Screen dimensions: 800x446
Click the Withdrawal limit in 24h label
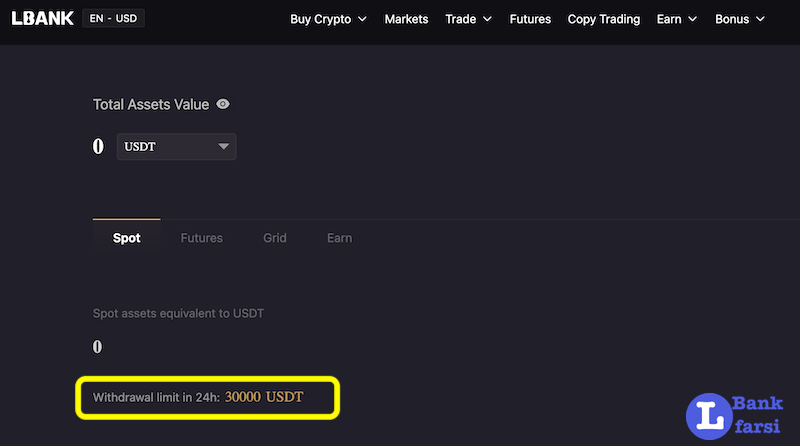point(155,397)
